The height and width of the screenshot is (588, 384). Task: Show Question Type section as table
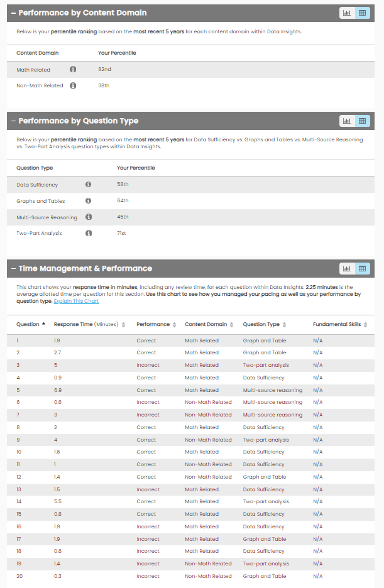pyautogui.click(x=363, y=121)
